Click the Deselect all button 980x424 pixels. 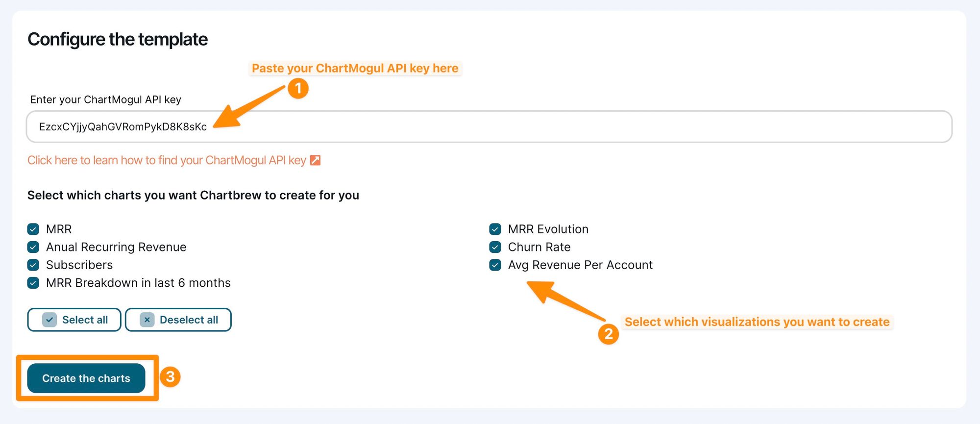coord(178,320)
